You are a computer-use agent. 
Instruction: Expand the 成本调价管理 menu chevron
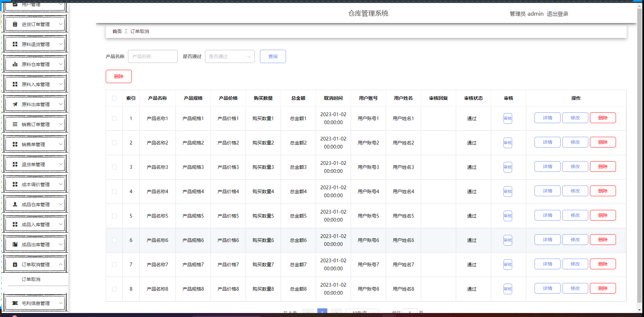61,184
